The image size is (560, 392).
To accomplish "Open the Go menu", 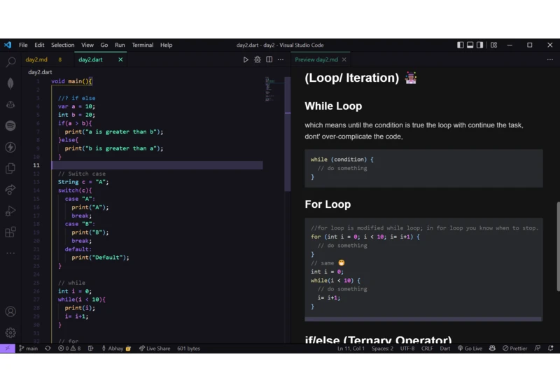I will (104, 45).
